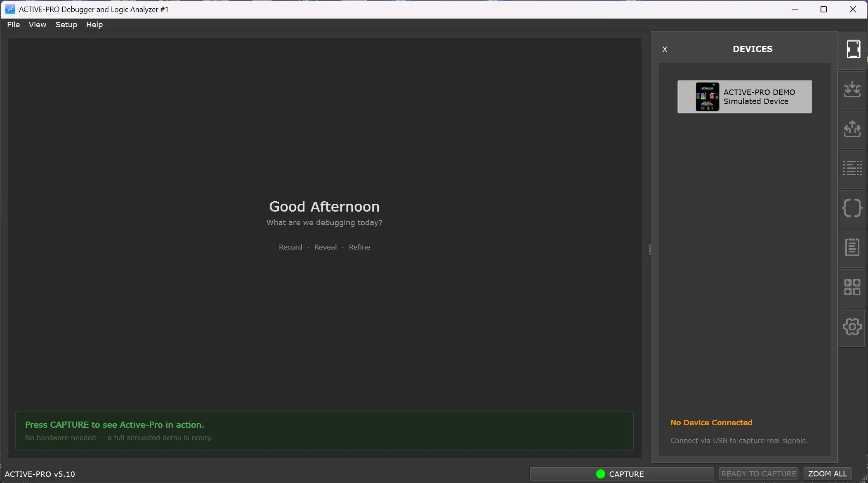Open the curly braces code panel icon

pos(852,208)
